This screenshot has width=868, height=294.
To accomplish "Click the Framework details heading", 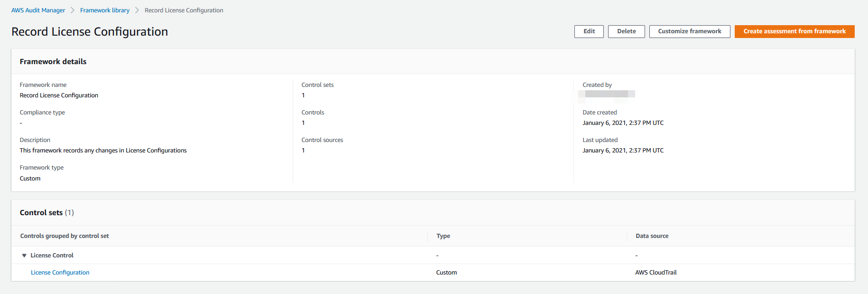I will point(53,62).
